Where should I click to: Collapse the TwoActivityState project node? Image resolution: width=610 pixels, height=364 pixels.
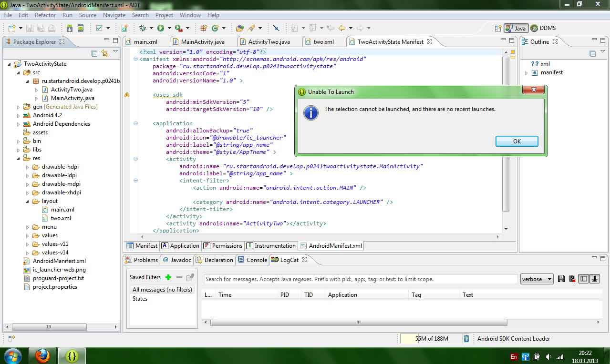click(x=10, y=64)
